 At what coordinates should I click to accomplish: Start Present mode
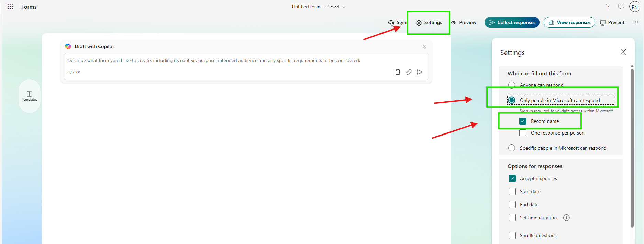tap(612, 23)
